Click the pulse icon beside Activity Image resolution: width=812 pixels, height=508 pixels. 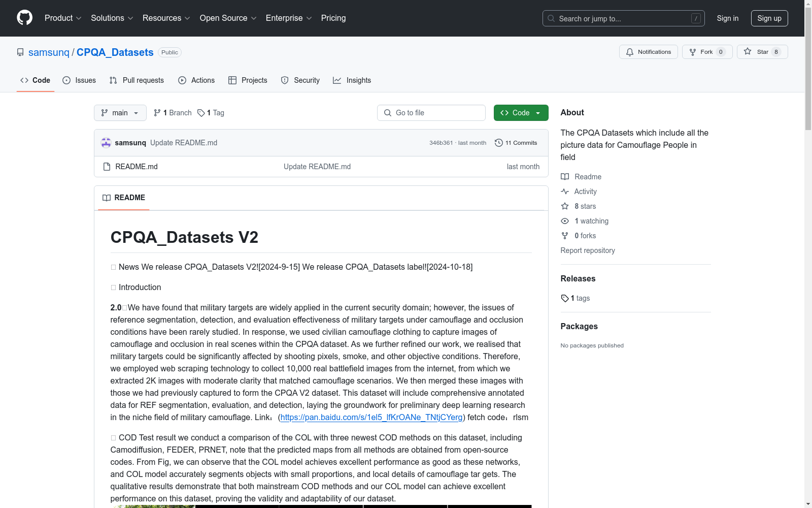click(x=565, y=192)
